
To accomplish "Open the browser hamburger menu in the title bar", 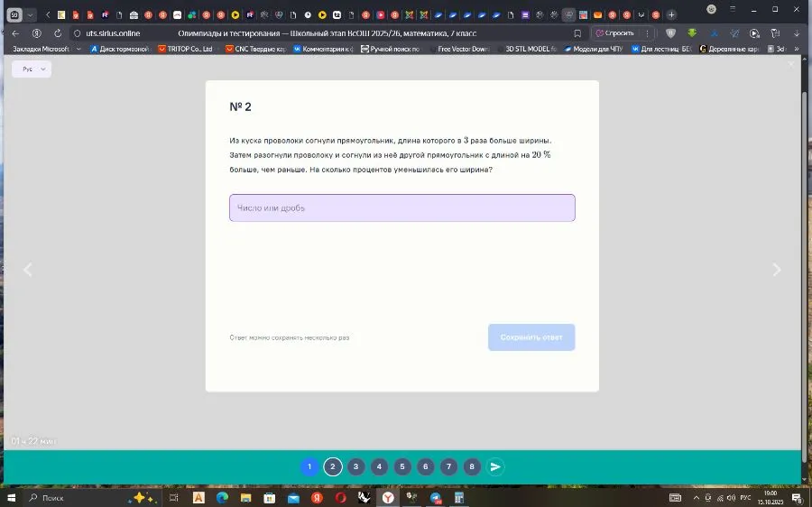I will (733, 9).
